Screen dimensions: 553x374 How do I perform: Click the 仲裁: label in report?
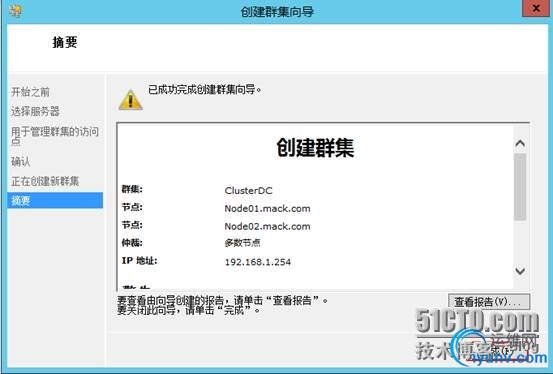[x=132, y=243]
